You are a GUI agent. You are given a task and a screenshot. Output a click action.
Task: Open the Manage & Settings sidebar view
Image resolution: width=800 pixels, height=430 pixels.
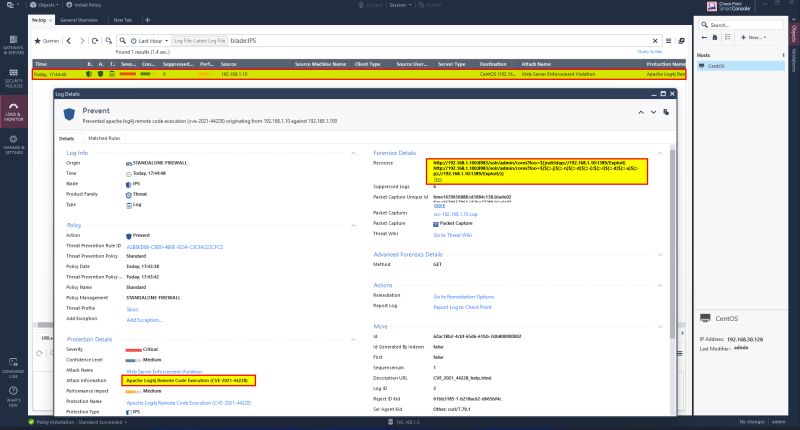point(13,145)
